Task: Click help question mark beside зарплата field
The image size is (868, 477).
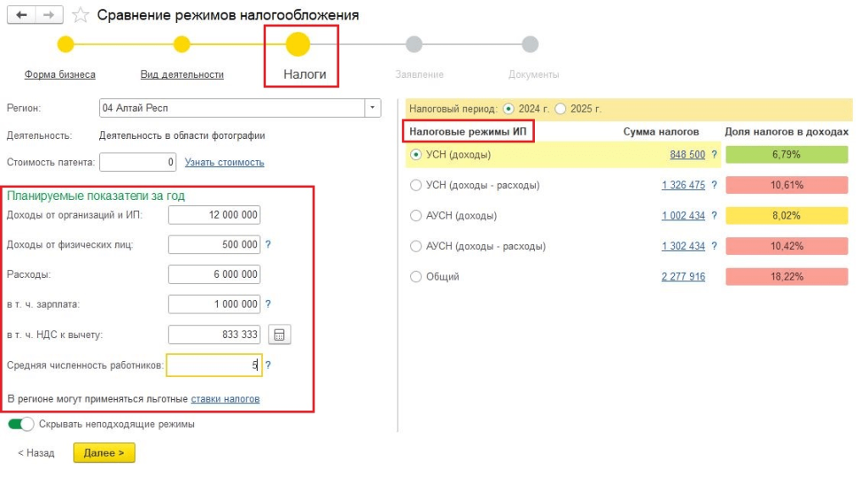Action: (268, 304)
